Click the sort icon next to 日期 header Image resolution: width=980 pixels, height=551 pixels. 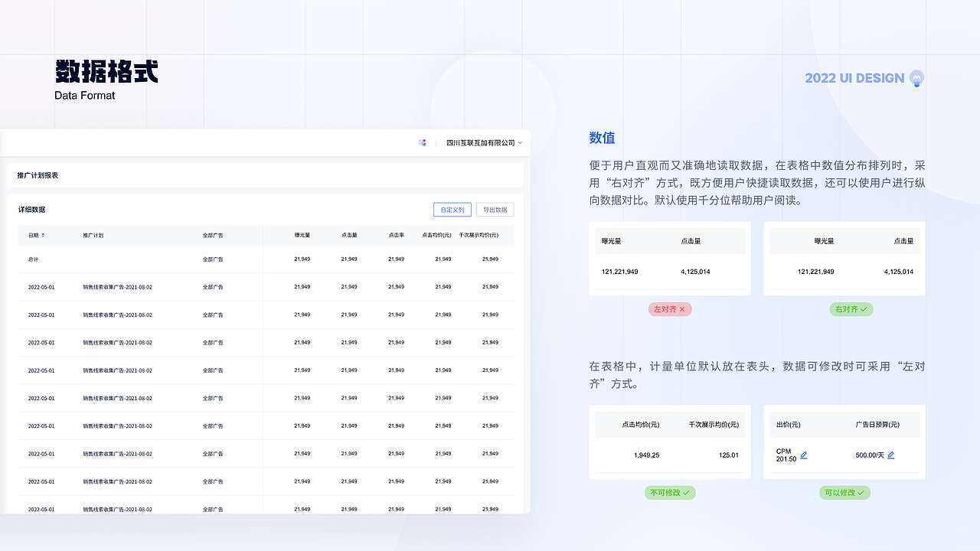click(x=43, y=235)
